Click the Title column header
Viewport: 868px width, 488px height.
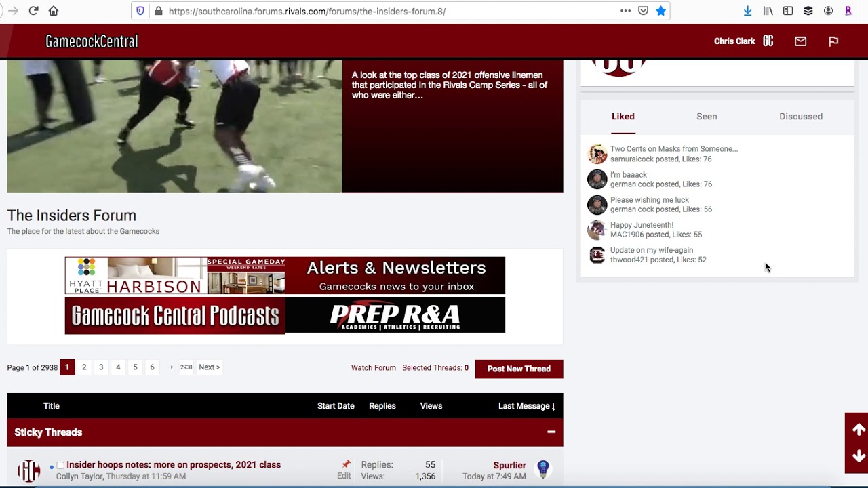tap(52, 406)
